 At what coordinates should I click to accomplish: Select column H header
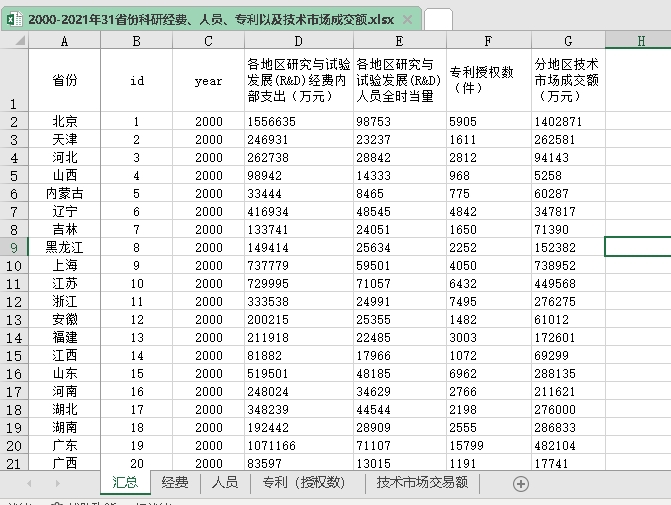click(x=638, y=41)
